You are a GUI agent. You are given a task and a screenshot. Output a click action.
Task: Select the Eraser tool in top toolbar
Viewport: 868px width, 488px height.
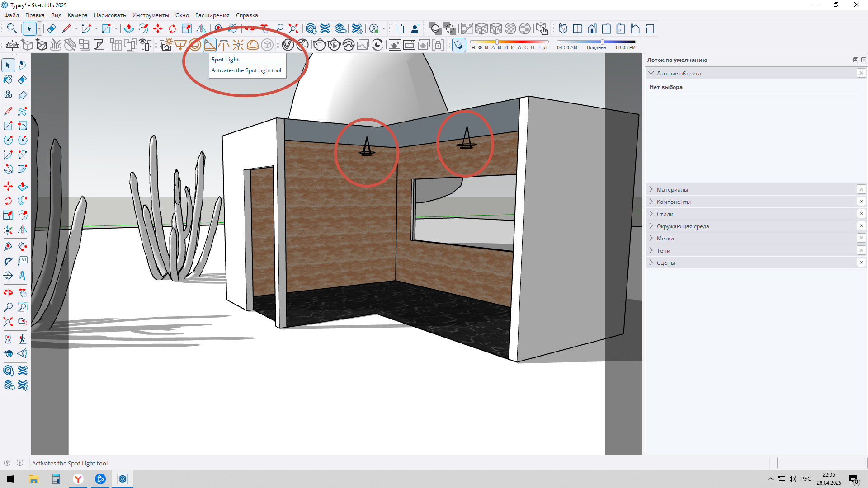click(52, 29)
